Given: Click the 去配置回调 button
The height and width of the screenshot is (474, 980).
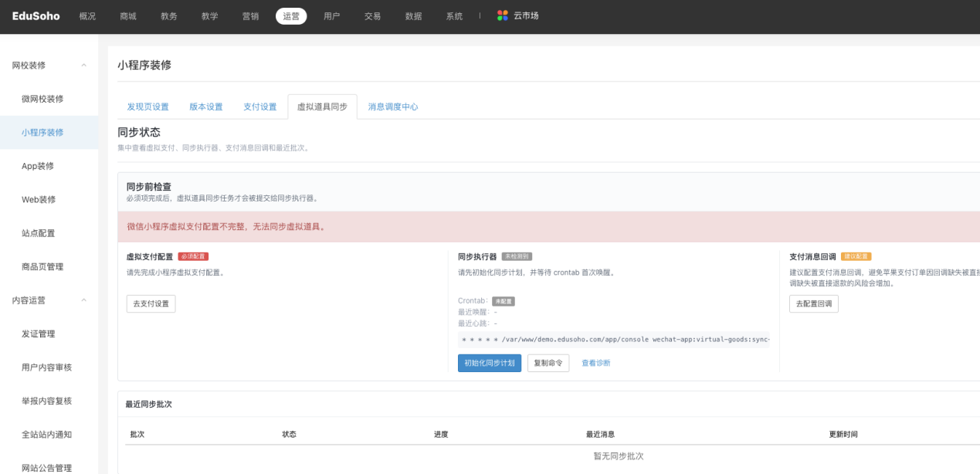Looking at the screenshot, I should click(x=814, y=304).
